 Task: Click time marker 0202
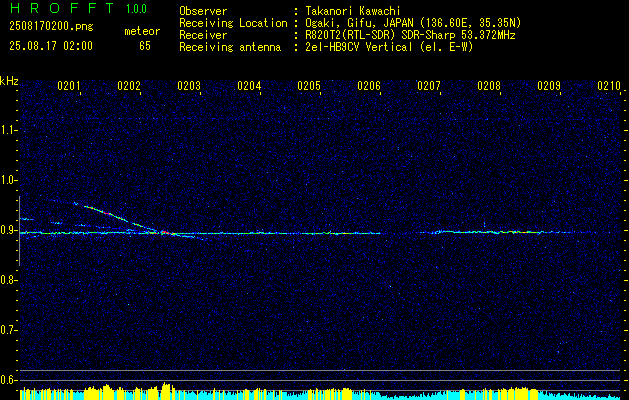[129, 86]
